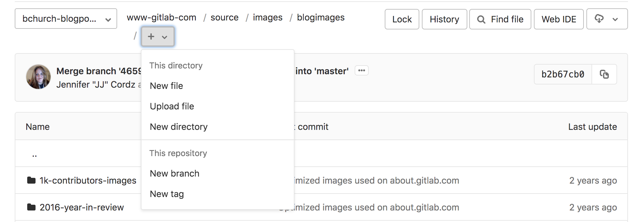Click the Lock button
This screenshot has height=222, width=644.
402,19
